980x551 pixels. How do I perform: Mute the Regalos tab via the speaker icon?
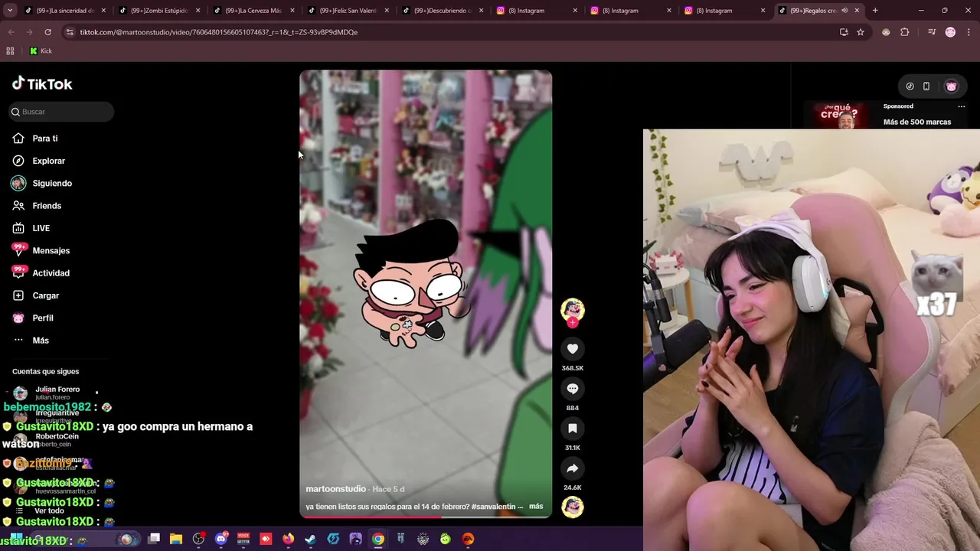pos(844,11)
